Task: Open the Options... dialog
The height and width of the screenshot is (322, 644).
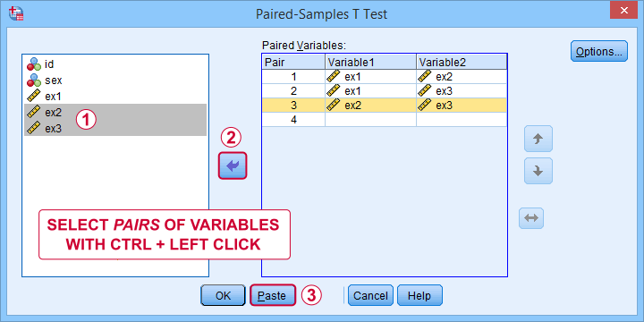Action: point(598,51)
